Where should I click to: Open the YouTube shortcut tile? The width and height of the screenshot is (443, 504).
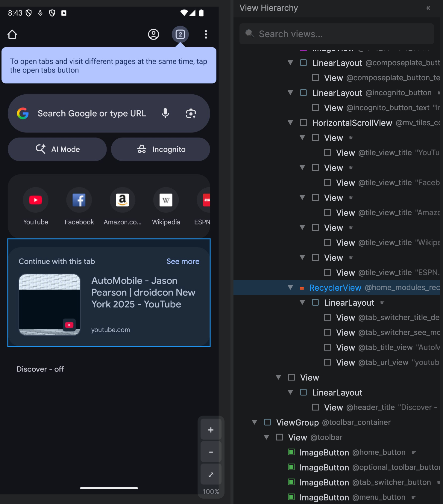point(36,200)
